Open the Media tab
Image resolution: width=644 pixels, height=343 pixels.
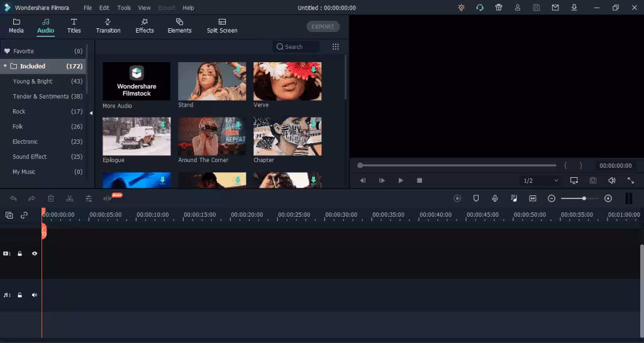pyautogui.click(x=16, y=26)
